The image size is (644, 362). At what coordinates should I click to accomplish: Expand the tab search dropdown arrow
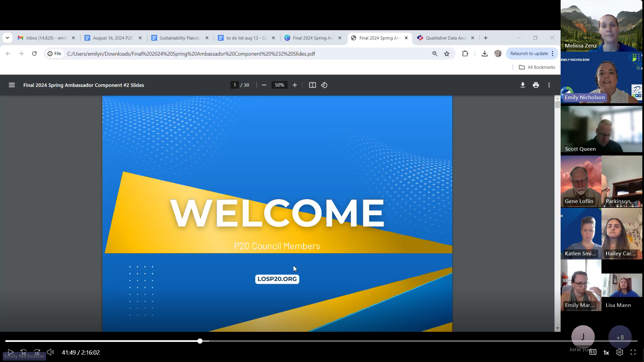(7, 38)
